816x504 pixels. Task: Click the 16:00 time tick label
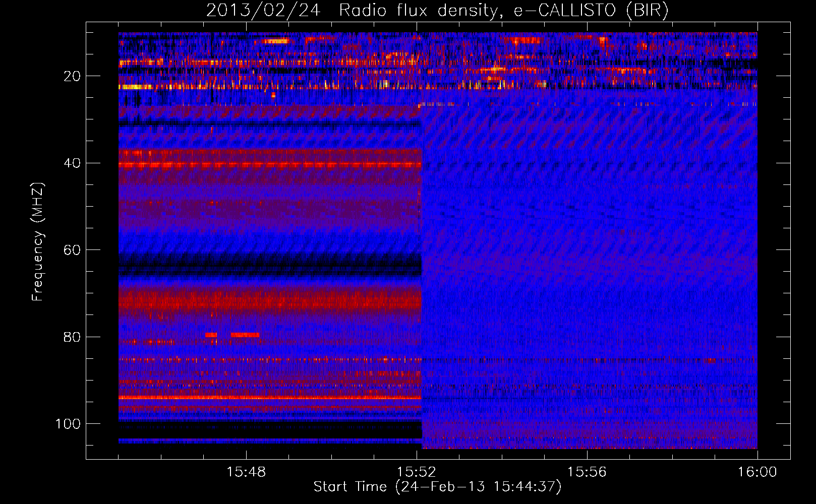coord(757,472)
